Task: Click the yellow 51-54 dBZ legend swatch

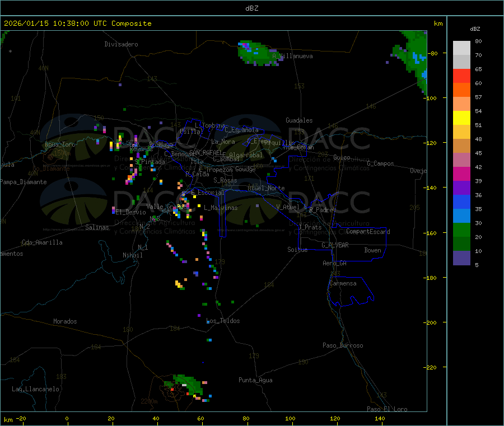Action: [x=461, y=118]
